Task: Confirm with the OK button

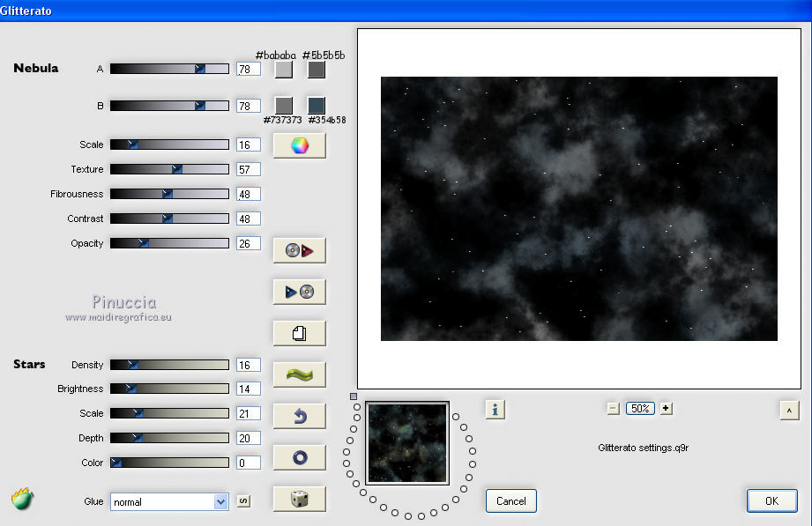Action: click(x=771, y=500)
